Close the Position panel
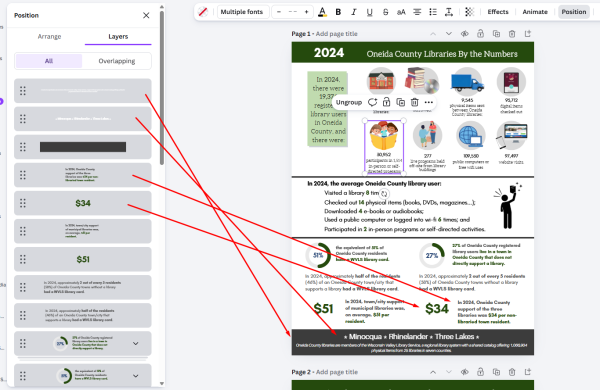Screen dimensions: 600x390 point(146,15)
